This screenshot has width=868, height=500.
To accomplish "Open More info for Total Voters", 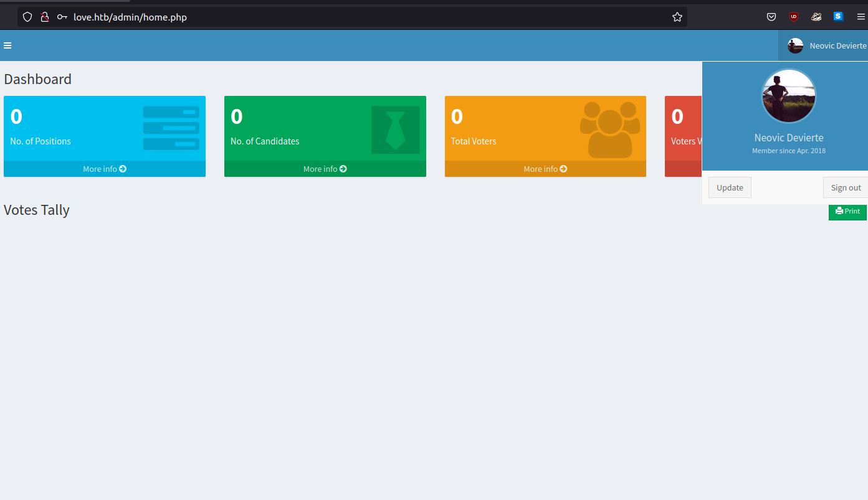I will coord(545,169).
